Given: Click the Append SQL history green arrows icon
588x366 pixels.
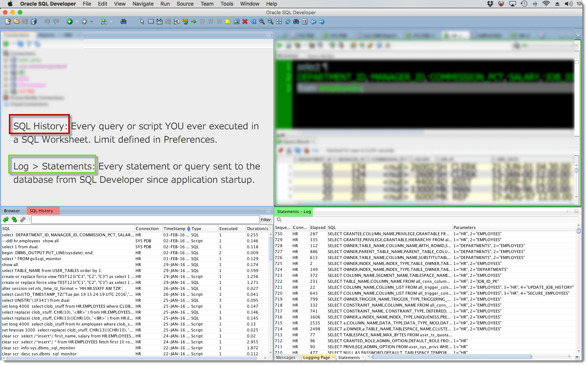Looking at the screenshot, I should click(x=6, y=220).
